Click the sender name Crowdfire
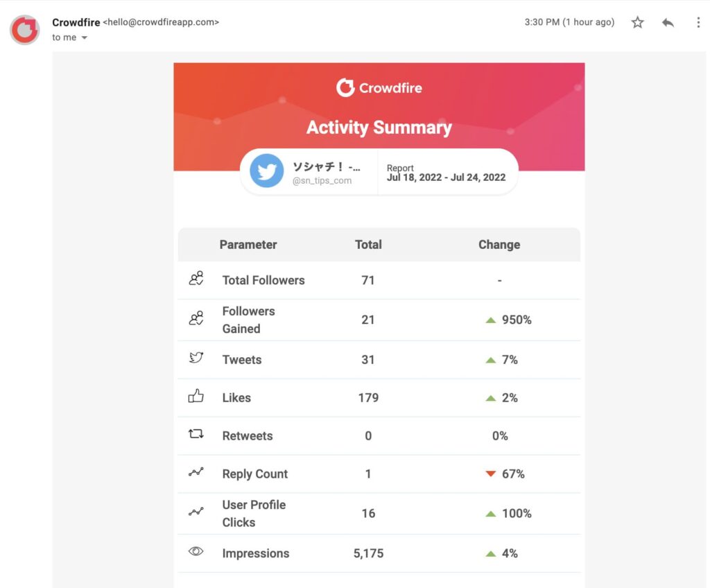The width and height of the screenshot is (710, 588). pos(76,22)
